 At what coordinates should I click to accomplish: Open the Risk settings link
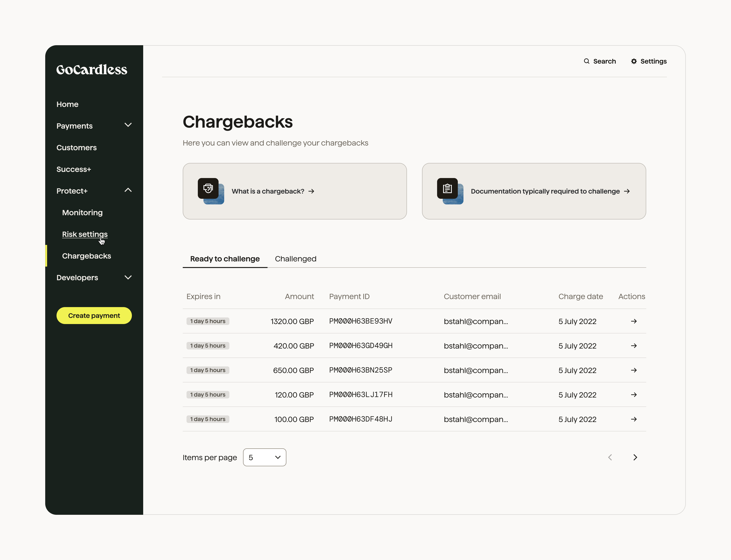85,234
